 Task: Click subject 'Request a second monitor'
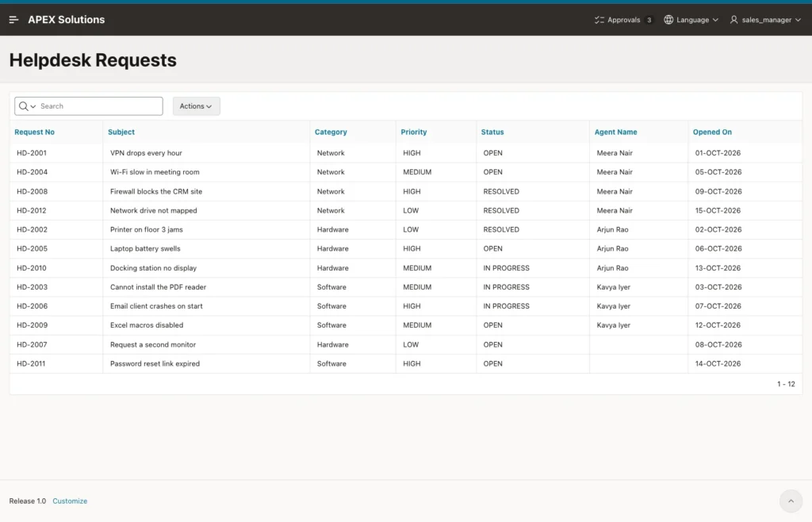(x=153, y=344)
